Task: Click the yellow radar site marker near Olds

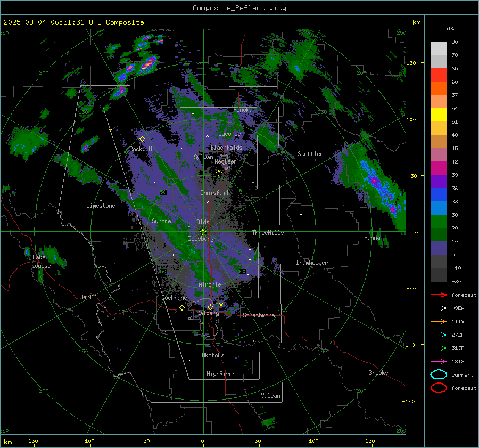Action: pyautogui.click(x=203, y=232)
